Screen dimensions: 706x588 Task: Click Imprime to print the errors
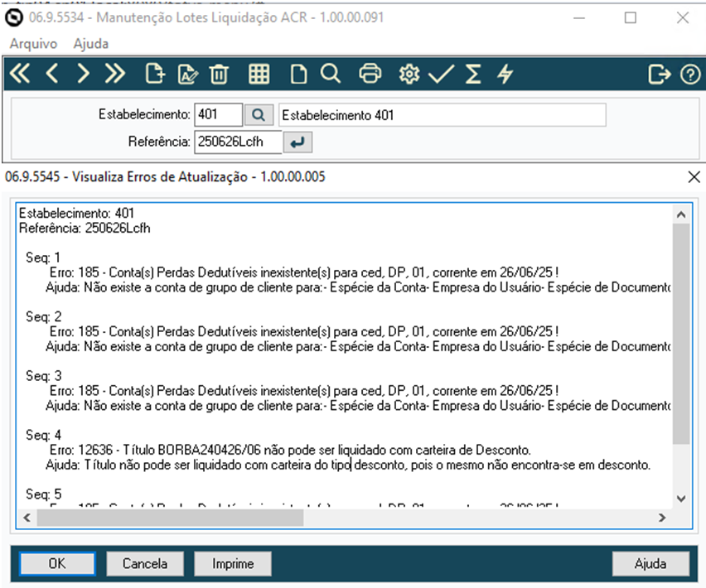(232, 563)
